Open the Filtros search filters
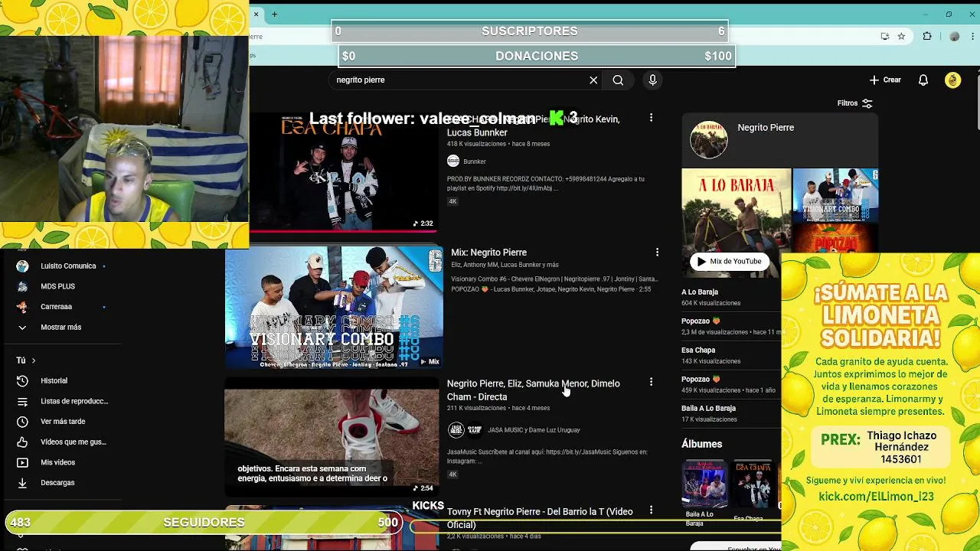Viewport: 980px width, 551px height. coord(854,103)
